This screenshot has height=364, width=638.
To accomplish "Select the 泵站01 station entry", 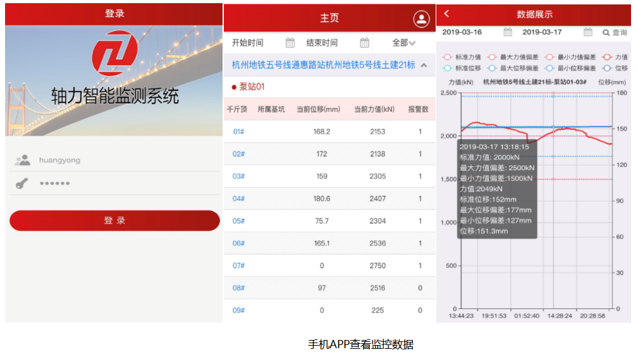I will coord(252,87).
